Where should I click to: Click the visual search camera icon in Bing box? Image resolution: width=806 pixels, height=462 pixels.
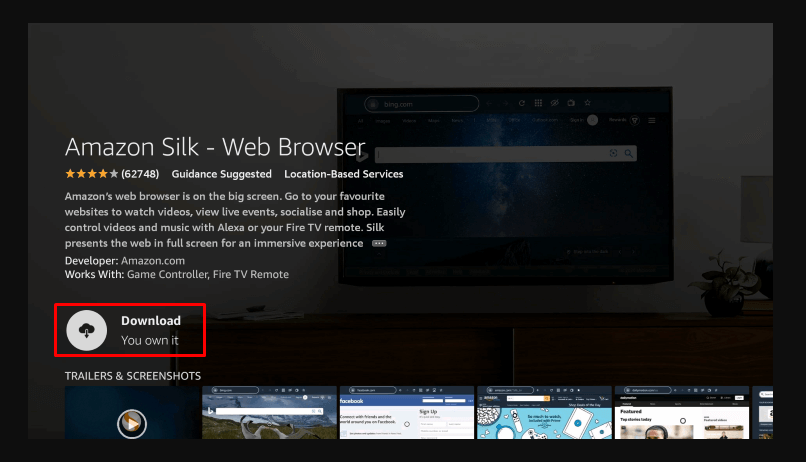(x=613, y=154)
